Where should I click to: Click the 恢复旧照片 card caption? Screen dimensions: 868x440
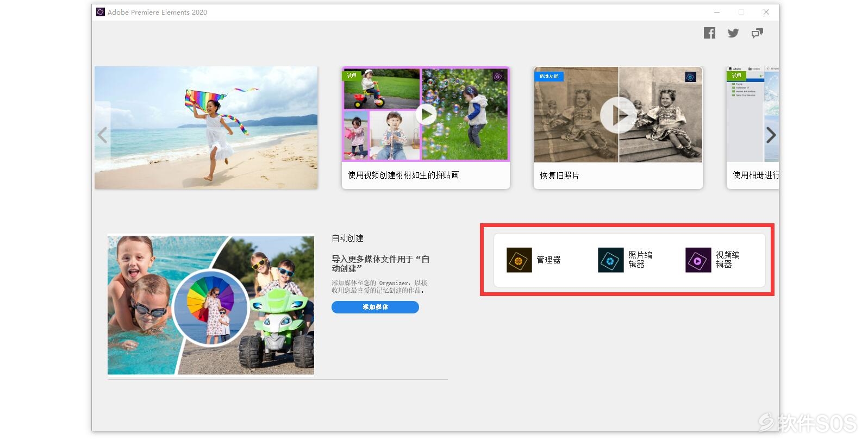[559, 175]
